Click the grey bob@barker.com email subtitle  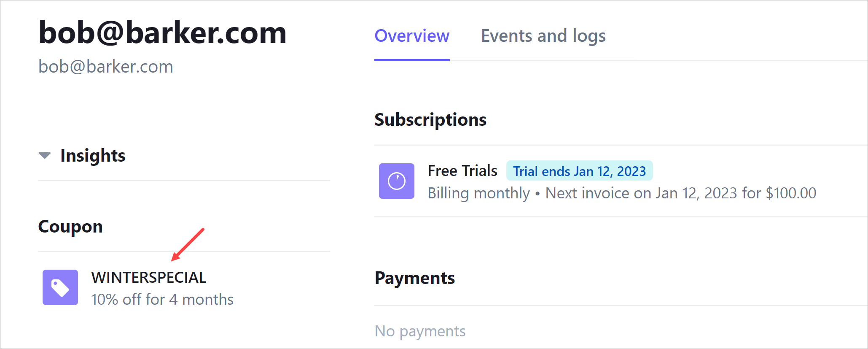(x=106, y=67)
